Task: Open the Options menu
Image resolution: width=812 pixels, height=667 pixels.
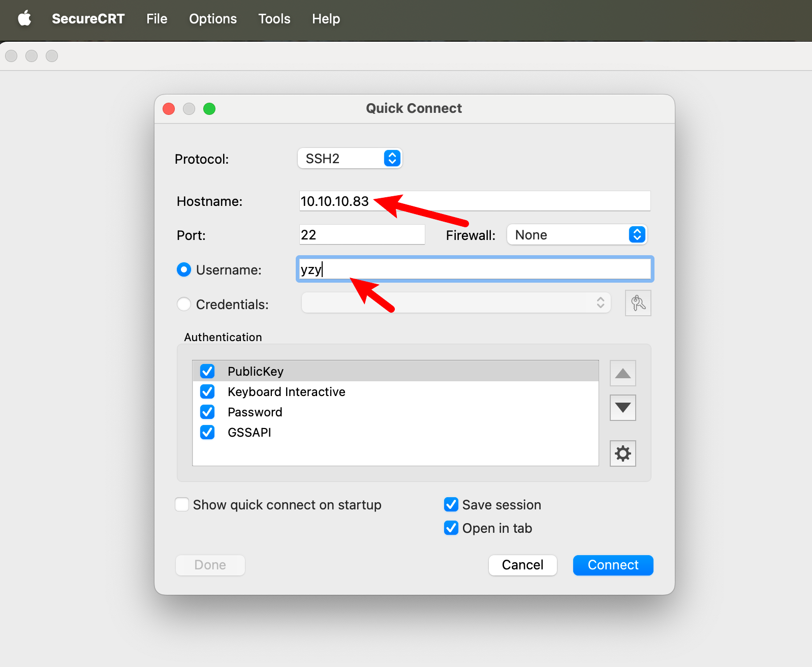Action: (x=213, y=19)
